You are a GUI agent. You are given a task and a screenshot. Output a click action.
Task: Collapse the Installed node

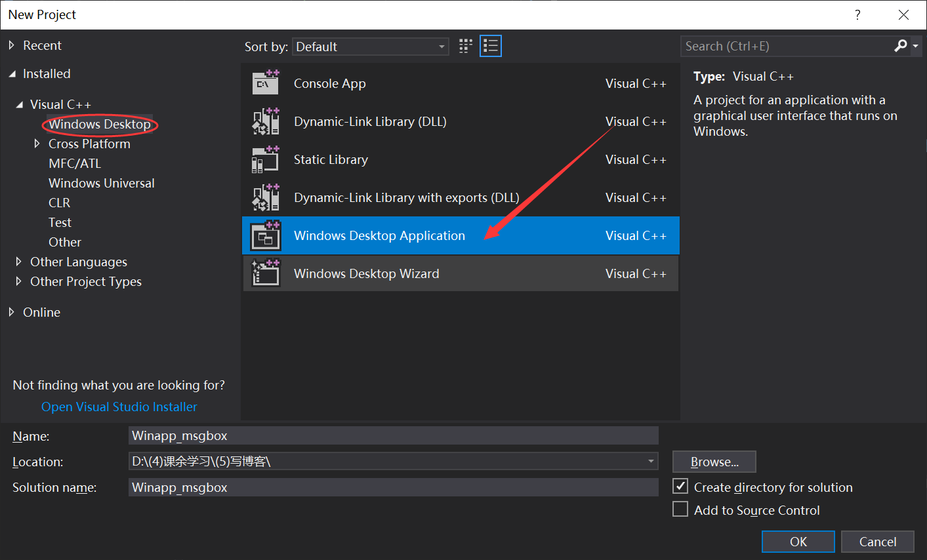click(x=12, y=74)
